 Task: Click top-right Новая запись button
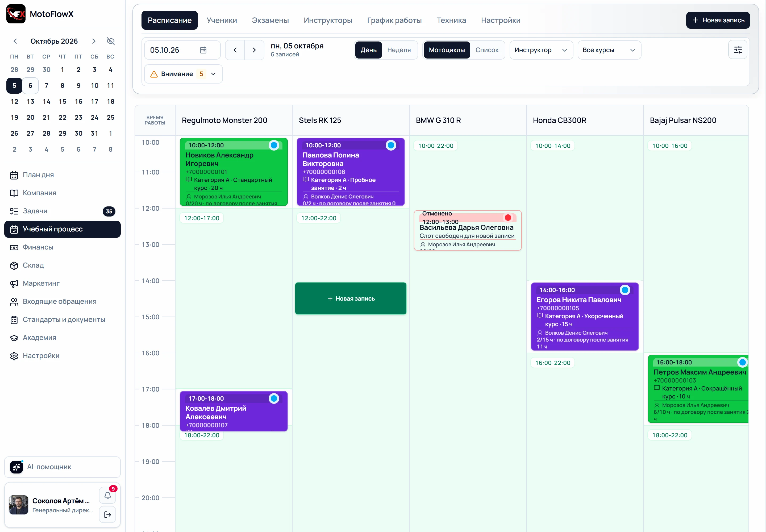[718, 20]
